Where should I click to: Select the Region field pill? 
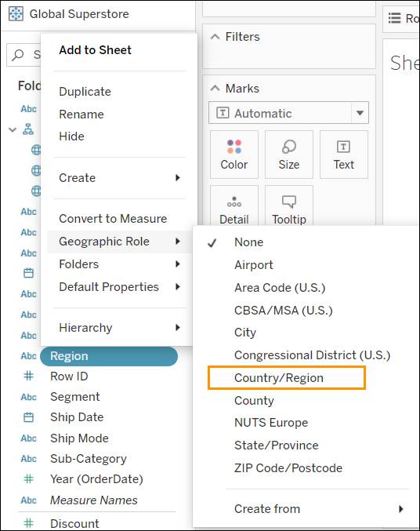pyautogui.click(x=109, y=356)
